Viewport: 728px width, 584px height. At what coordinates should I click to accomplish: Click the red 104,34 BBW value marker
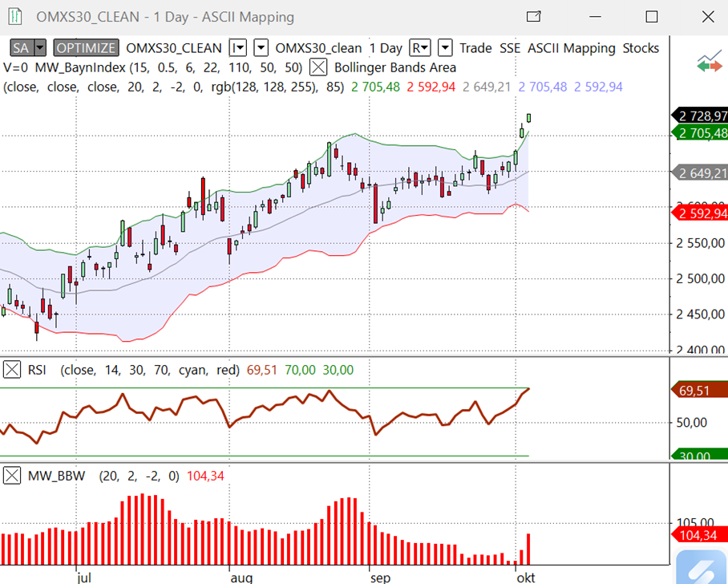pyautogui.click(x=698, y=535)
